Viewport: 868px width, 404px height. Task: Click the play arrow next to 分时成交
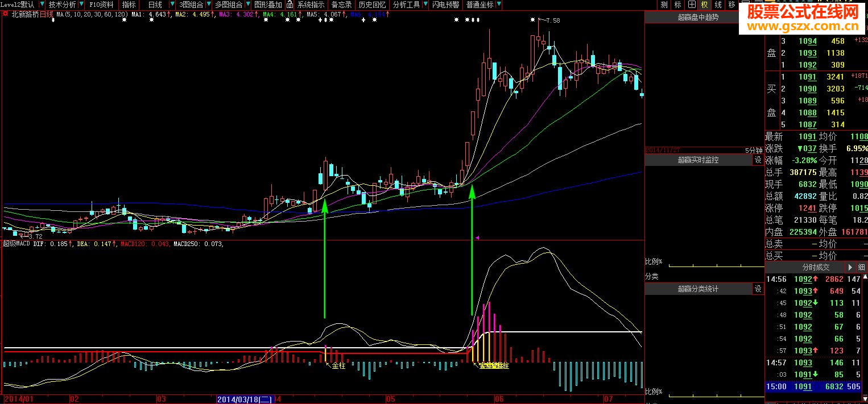point(850,267)
